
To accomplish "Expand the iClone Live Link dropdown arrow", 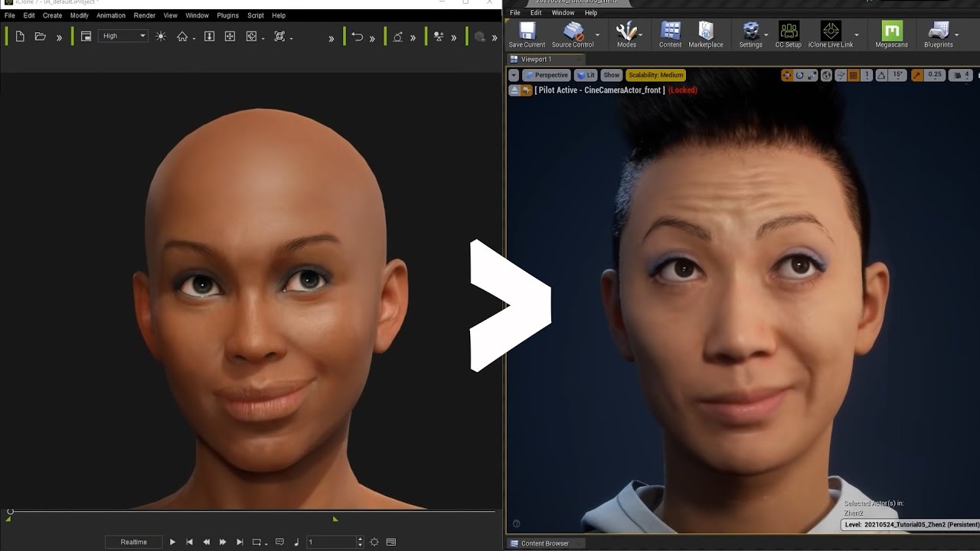I will tap(856, 35).
